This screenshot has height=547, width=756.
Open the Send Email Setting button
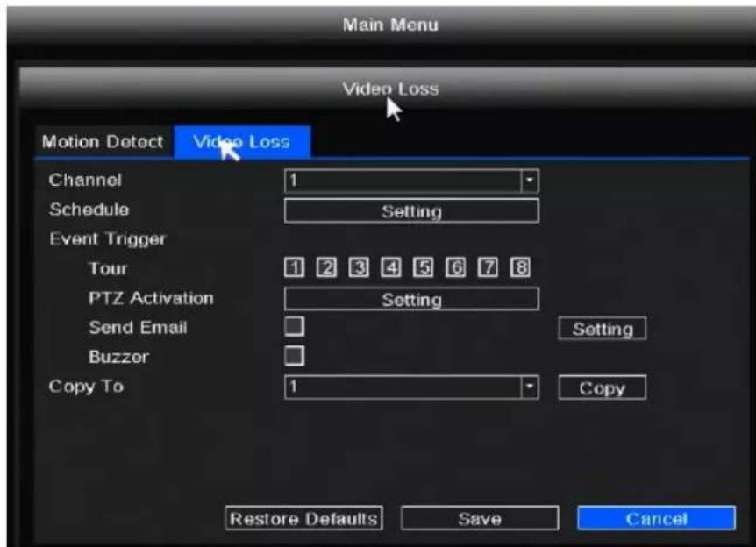click(603, 329)
